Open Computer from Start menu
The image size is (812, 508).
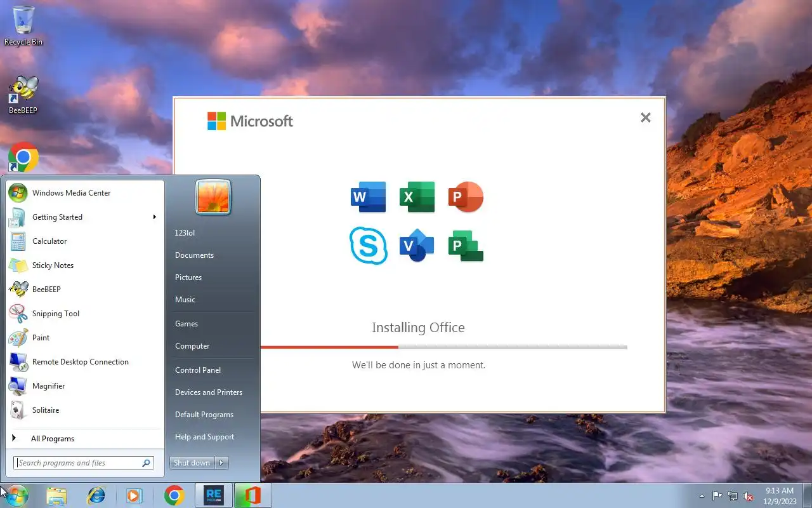tap(213, 345)
